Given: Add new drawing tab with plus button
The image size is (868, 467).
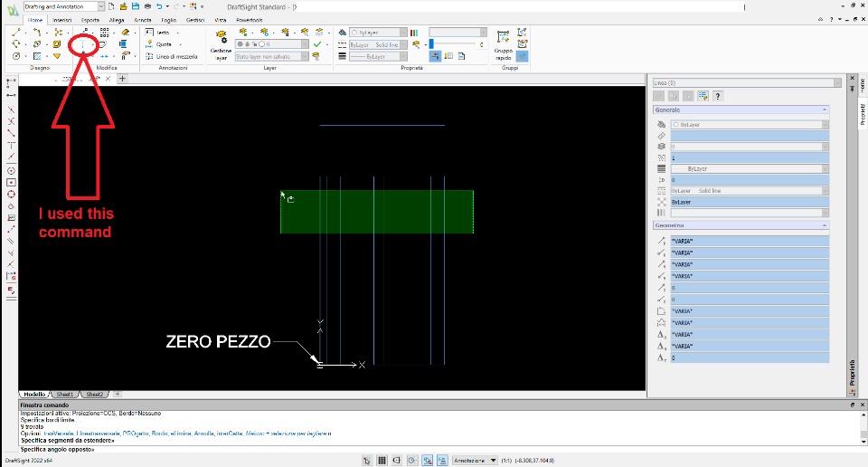Looking at the screenshot, I should click(x=122, y=79).
